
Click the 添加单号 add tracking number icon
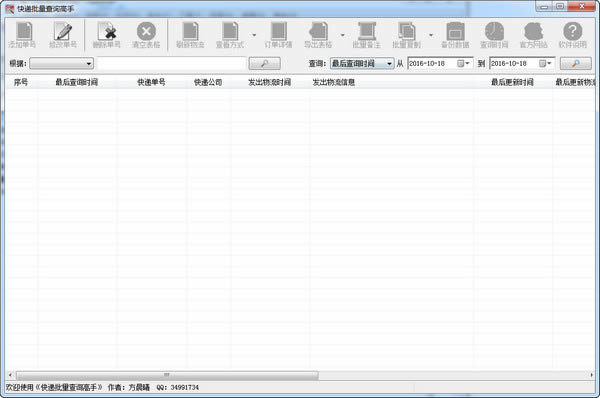coord(22,35)
